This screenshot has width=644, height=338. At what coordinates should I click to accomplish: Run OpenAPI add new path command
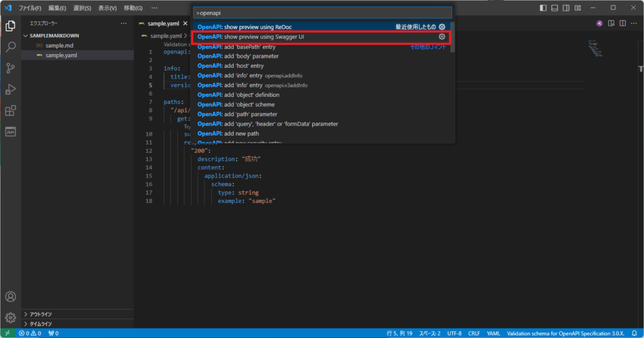[x=321, y=133]
